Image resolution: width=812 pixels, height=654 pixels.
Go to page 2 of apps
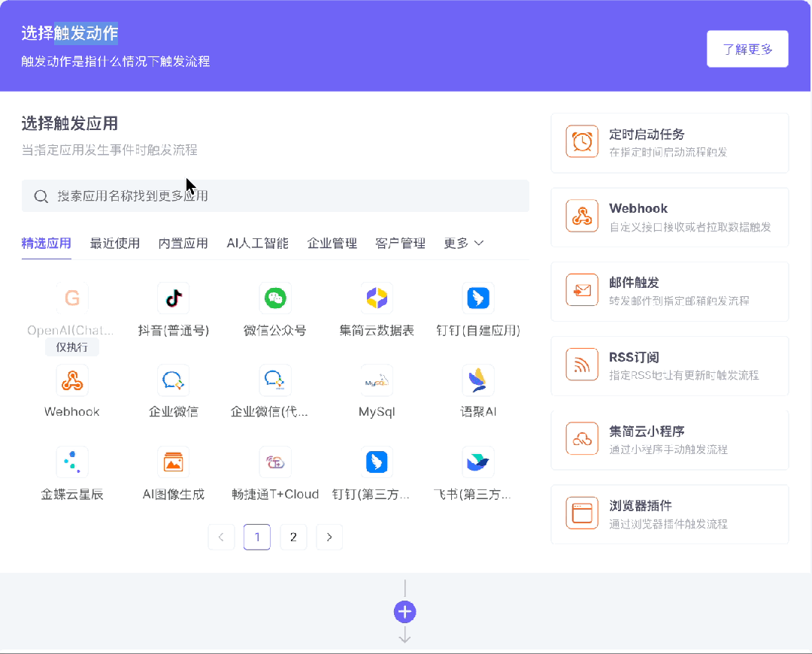coord(293,537)
